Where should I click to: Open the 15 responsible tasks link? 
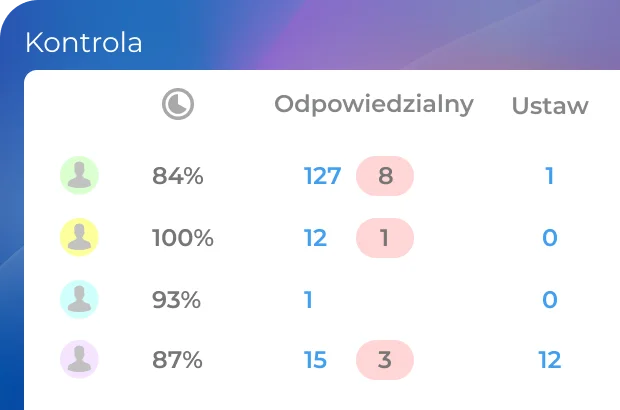315,360
